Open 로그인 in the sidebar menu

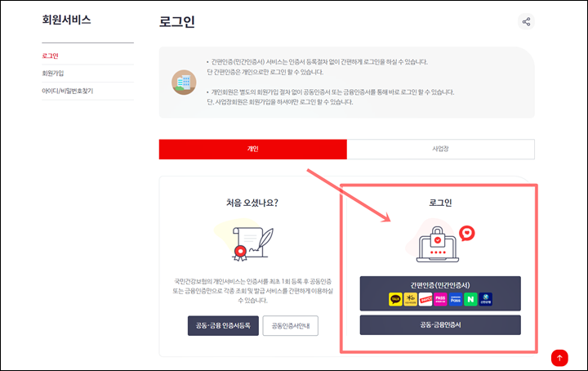[x=50, y=56]
